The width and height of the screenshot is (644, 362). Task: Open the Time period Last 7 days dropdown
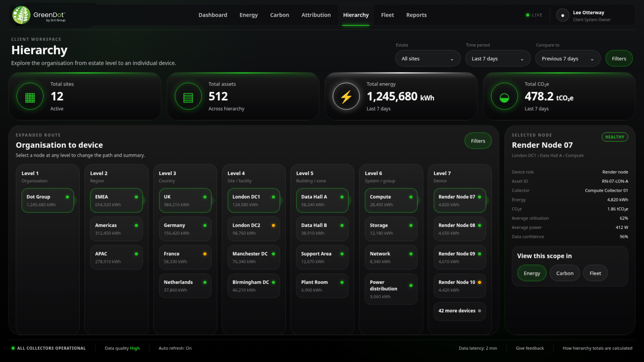497,58
